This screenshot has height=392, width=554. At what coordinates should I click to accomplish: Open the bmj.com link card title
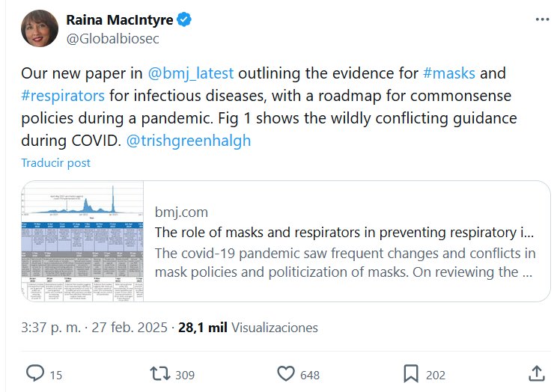(x=344, y=232)
